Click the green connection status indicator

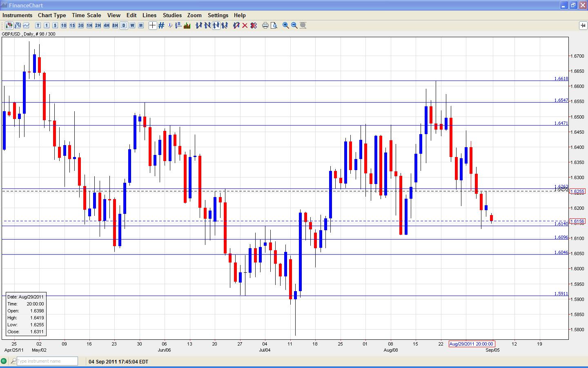click(4, 361)
